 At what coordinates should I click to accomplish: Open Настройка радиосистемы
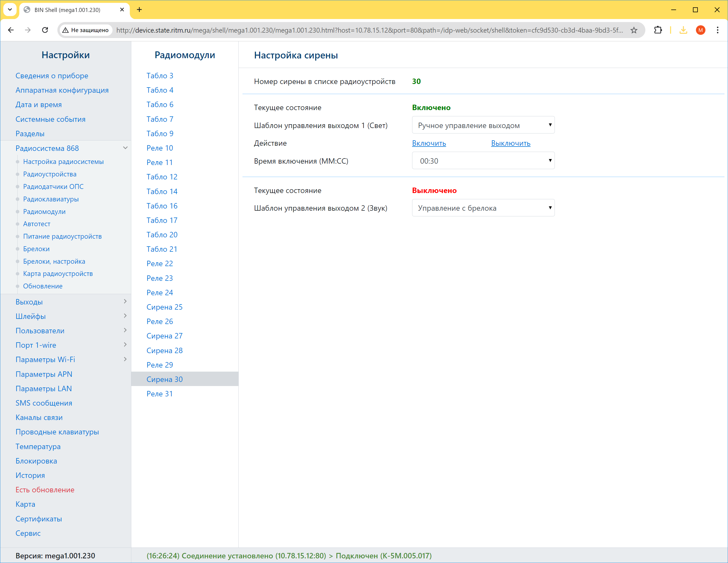click(63, 162)
